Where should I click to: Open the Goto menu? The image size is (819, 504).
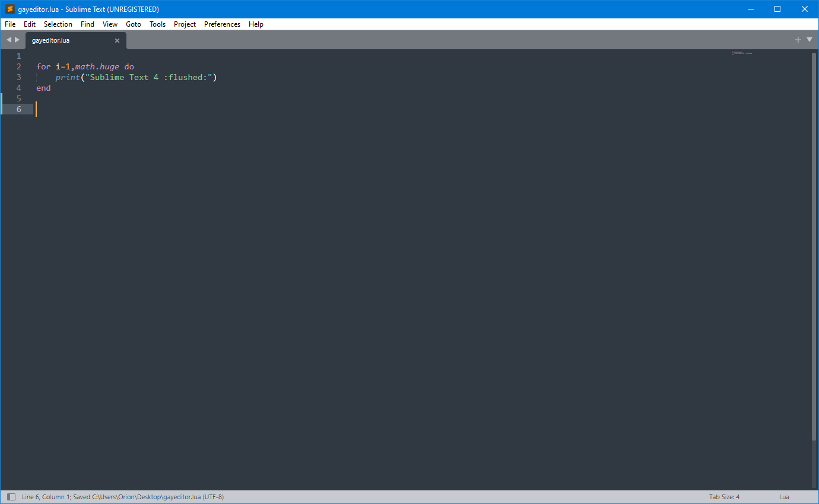tap(134, 24)
